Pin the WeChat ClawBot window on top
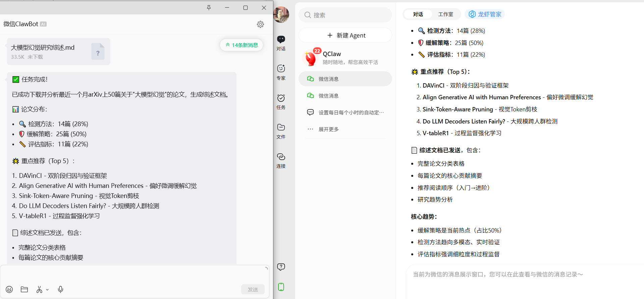 point(209,7)
